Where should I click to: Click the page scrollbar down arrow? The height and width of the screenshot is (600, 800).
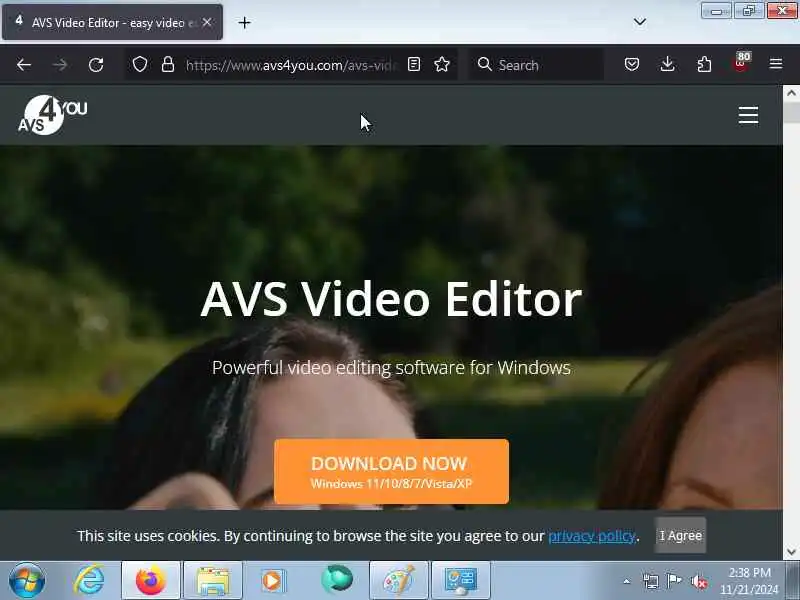pos(791,552)
